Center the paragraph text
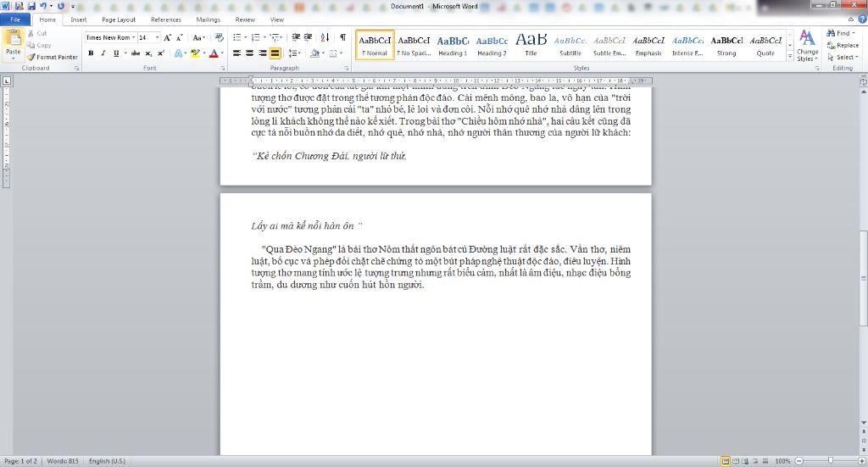The image size is (868, 467). coord(250,53)
